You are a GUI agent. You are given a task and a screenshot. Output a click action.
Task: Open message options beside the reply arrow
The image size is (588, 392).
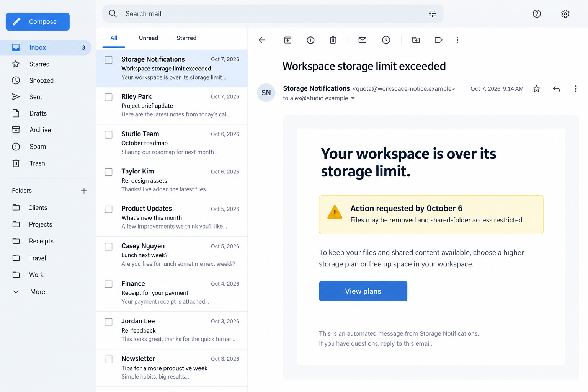575,89
